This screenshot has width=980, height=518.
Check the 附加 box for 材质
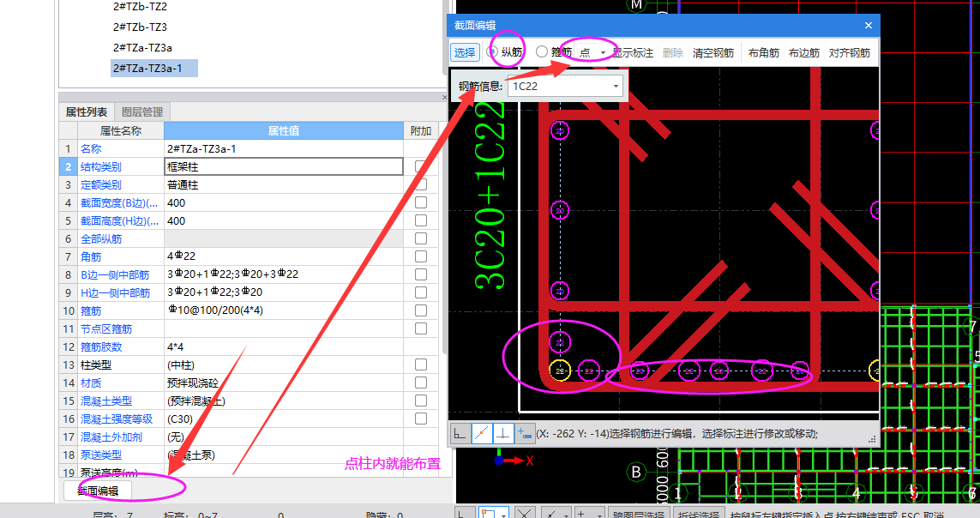[421, 382]
